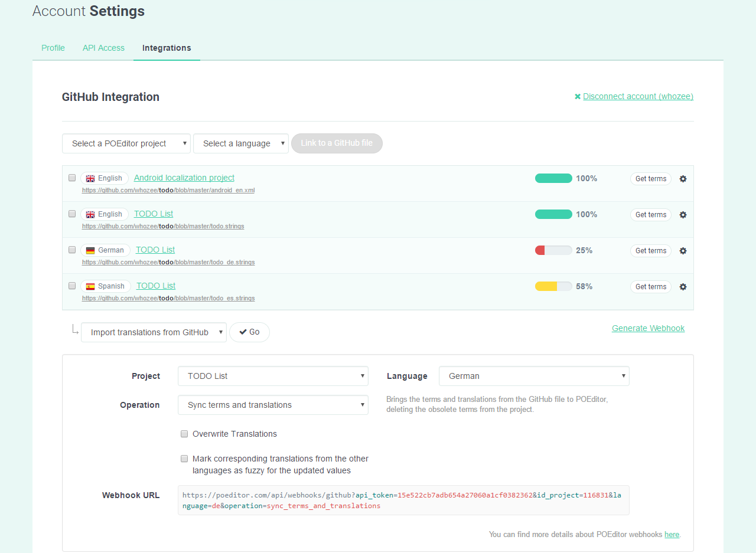Click Get terms for Android localization project
Image resolution: width=756 pixels, height=553 pixels.
(x=651, y=179)
